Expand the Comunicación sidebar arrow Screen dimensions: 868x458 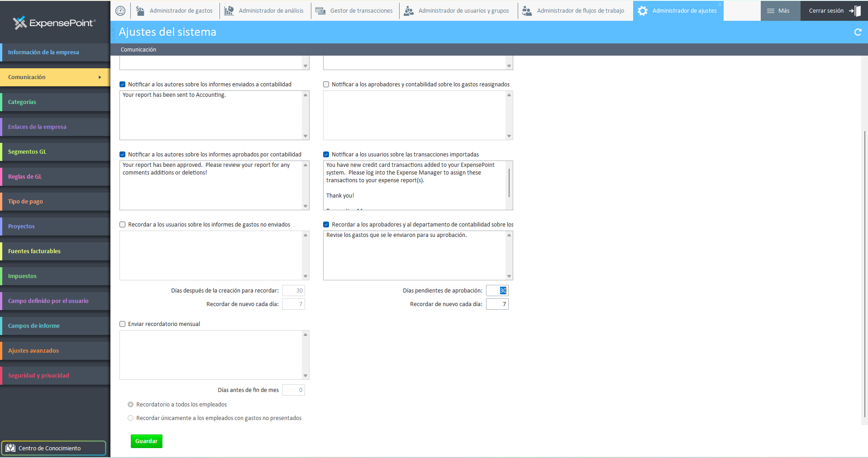tap(100, 77)
